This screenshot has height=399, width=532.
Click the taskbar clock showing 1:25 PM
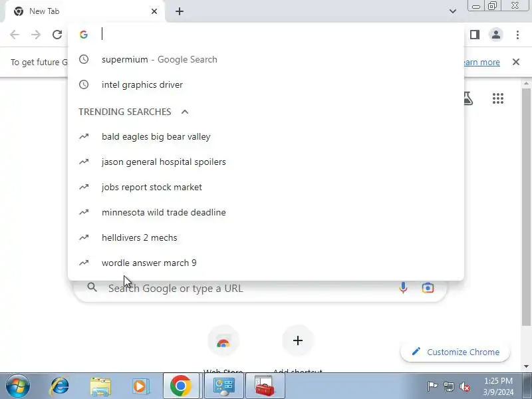click(498, 386)
